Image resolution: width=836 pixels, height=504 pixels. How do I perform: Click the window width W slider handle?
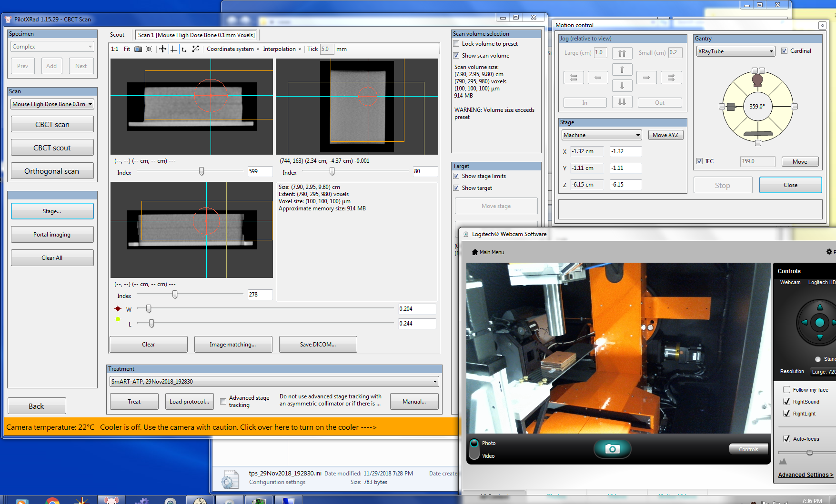pos(149,309)
